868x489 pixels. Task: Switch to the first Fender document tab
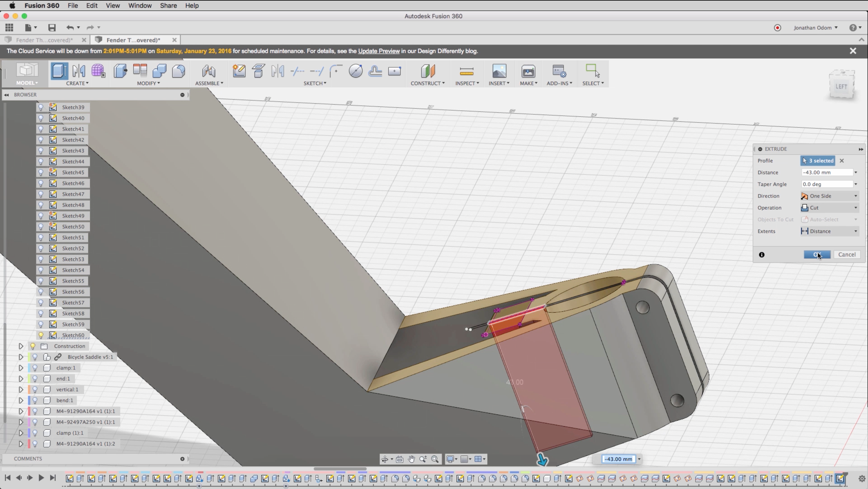click(44, 40)
